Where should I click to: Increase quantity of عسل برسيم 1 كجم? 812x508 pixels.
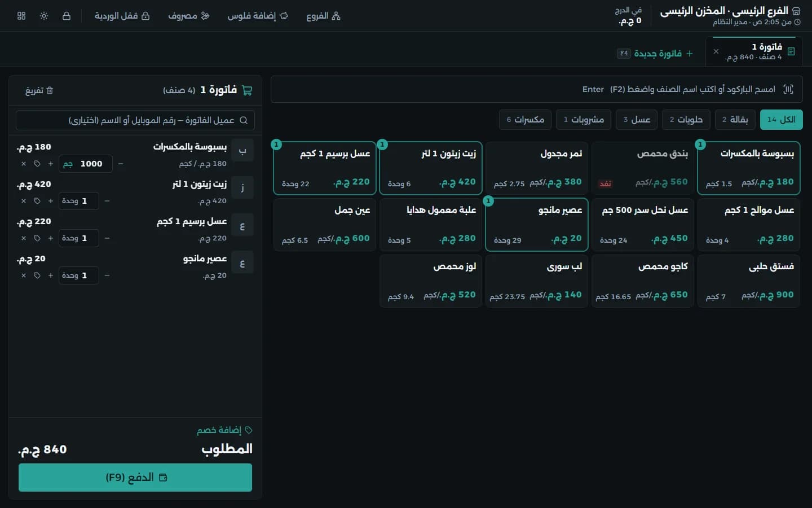51,238
